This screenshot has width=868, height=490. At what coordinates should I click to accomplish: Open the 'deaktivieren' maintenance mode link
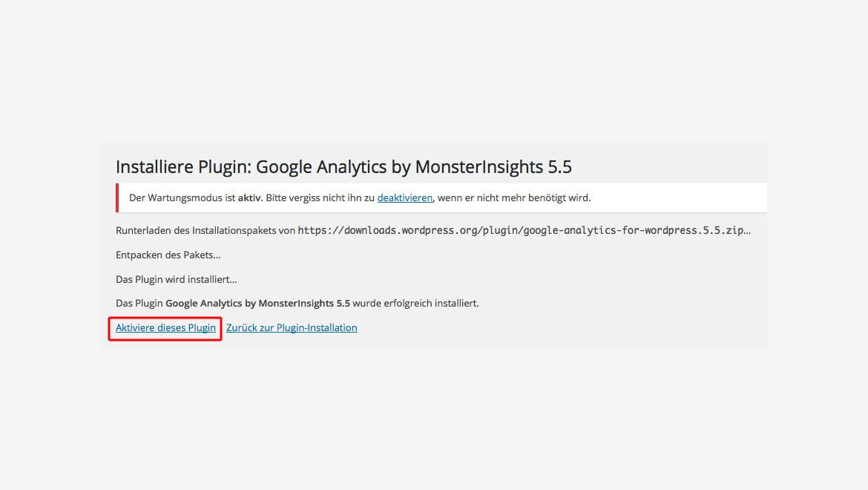(x=404, y=197)
